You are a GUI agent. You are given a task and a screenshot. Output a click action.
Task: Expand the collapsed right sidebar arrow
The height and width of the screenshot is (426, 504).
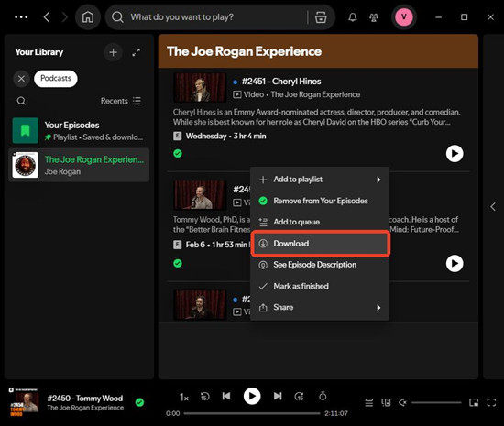coord(493,206)
